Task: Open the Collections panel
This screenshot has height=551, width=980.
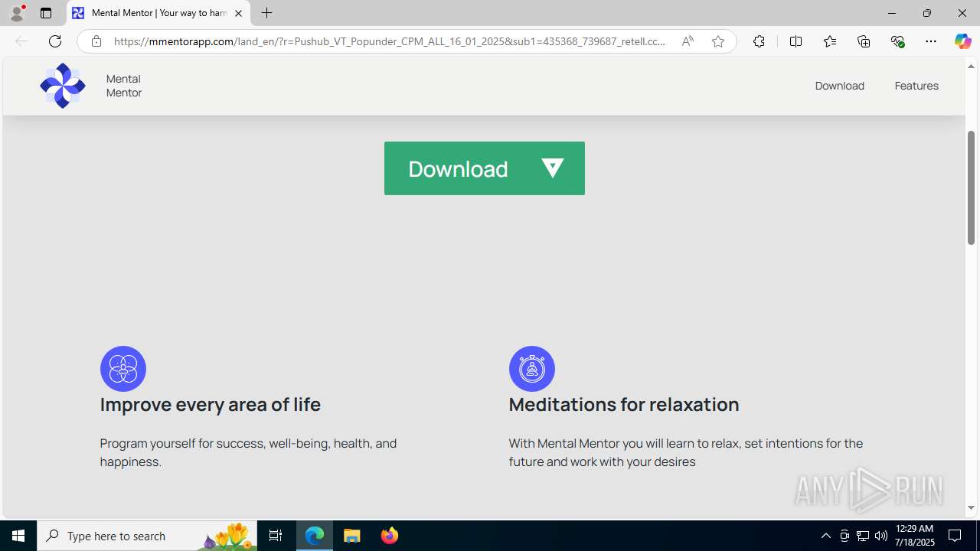Action: 864,41
